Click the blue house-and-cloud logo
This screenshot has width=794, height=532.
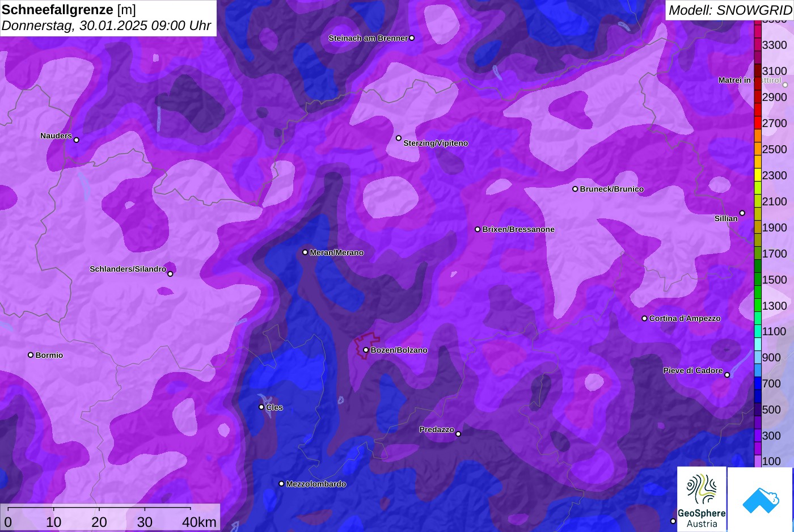(x=761, y=499)
